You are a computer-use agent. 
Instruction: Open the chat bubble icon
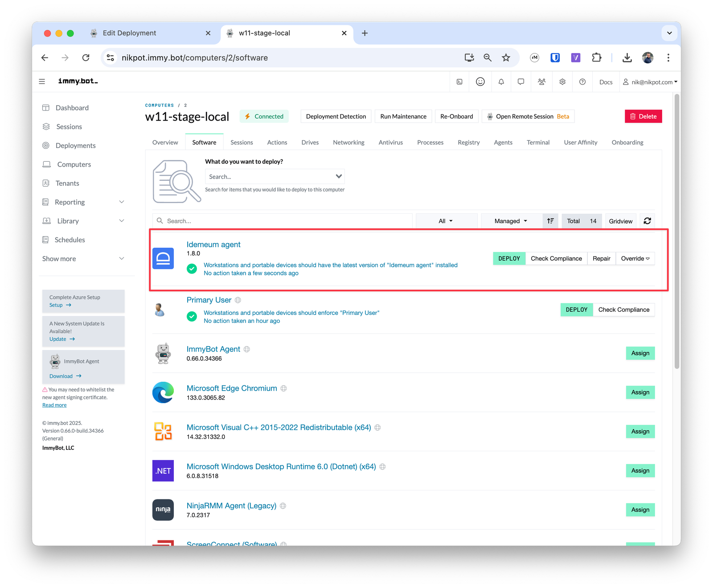tap(521, 82)
